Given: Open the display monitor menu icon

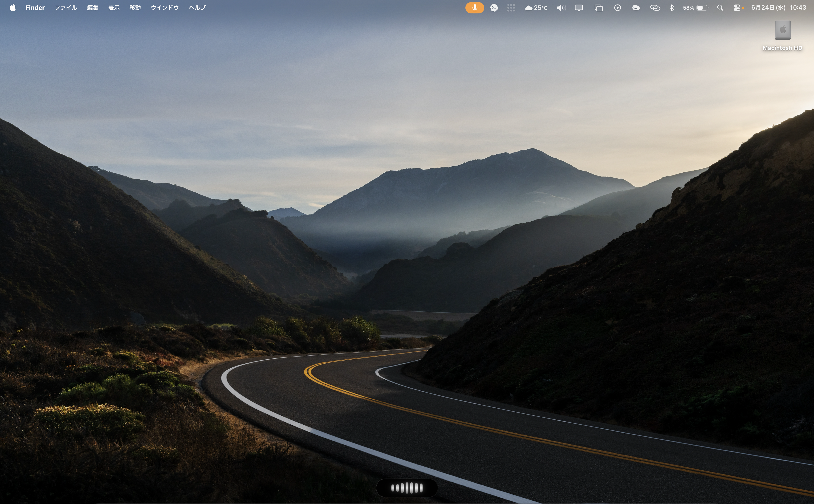Looking at the screenshot, I should (579, 8).
